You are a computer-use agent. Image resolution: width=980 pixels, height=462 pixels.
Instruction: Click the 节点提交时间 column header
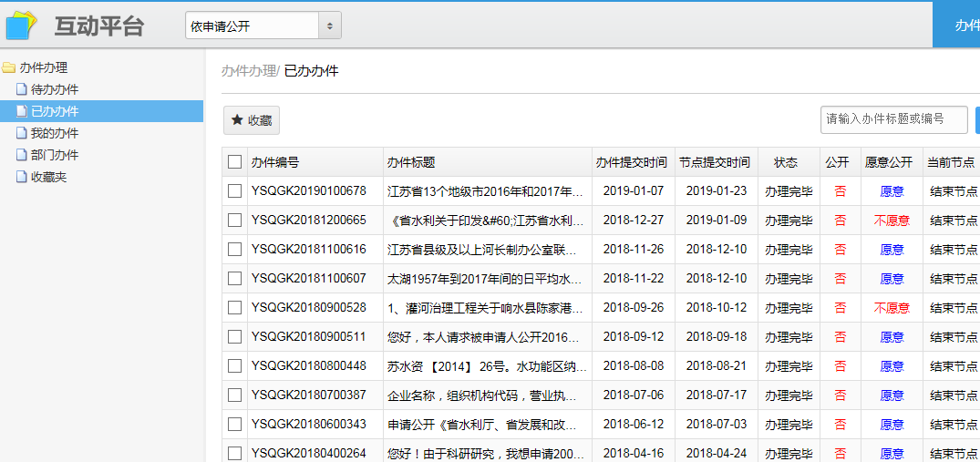click(717, 162)
